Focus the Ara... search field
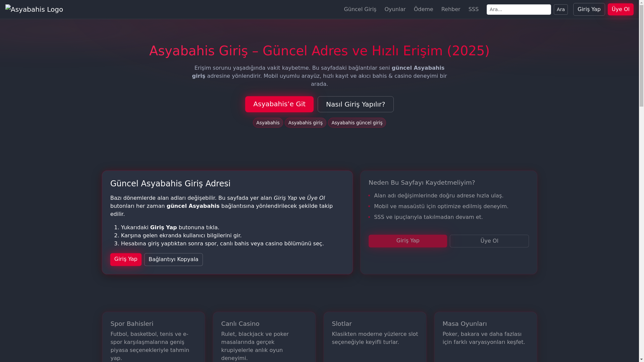Screen dimensions: 644x362 [x=519, y=9]
